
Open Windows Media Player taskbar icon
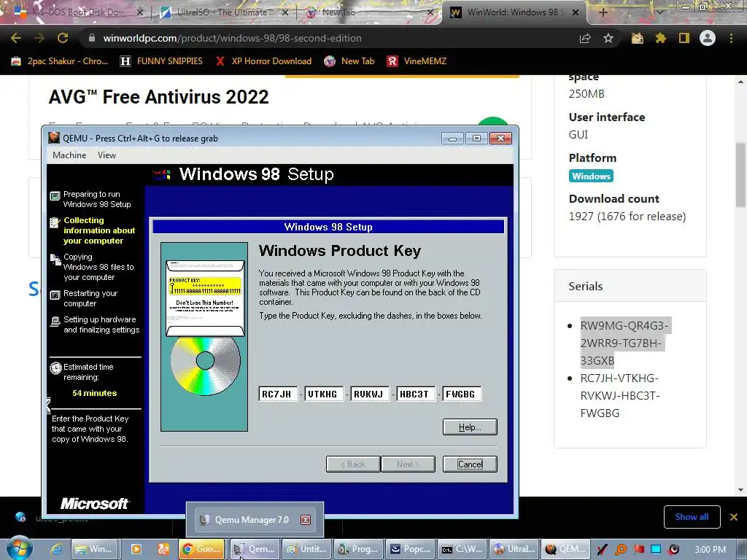(136, 549)
